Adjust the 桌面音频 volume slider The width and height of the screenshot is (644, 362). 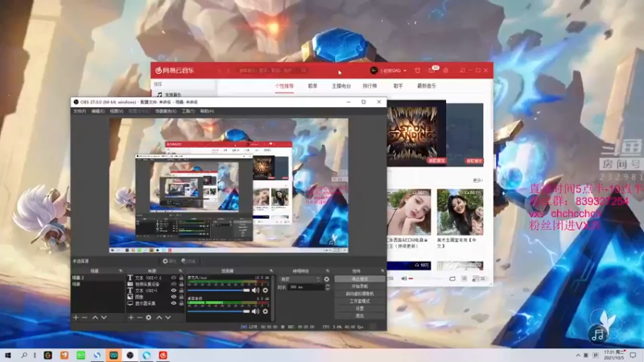219,311
